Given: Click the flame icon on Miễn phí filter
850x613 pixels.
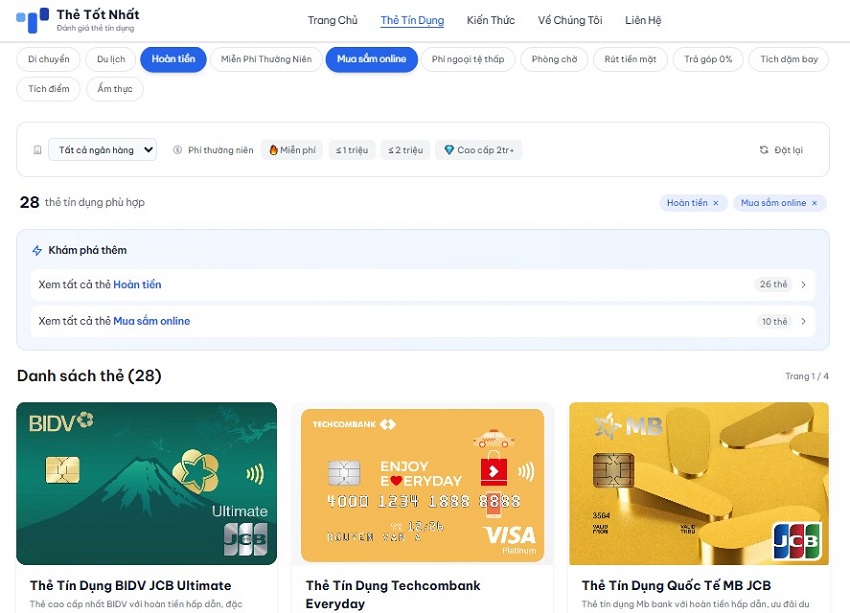Looking at the screenshot, I should (x=274, y=148).
